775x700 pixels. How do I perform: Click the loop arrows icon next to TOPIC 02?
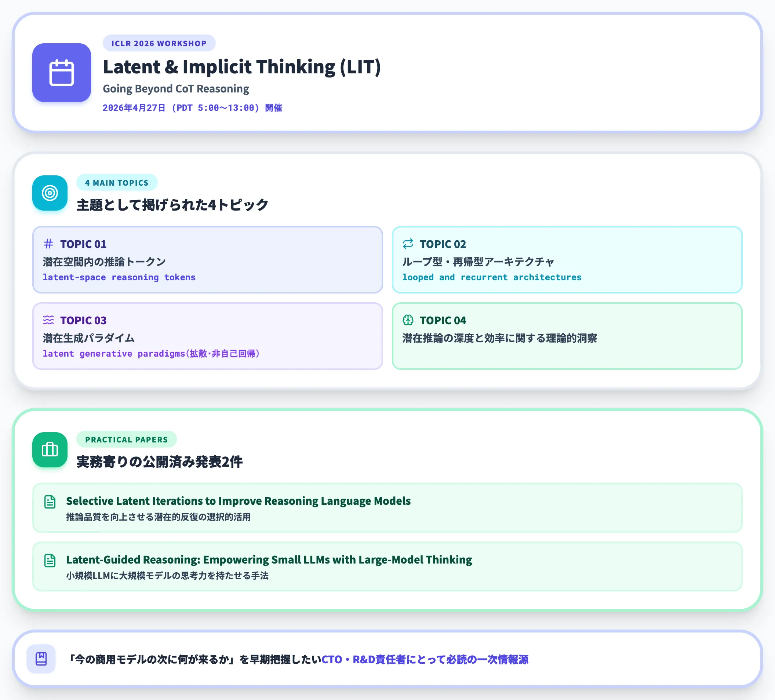pos(408,244)
